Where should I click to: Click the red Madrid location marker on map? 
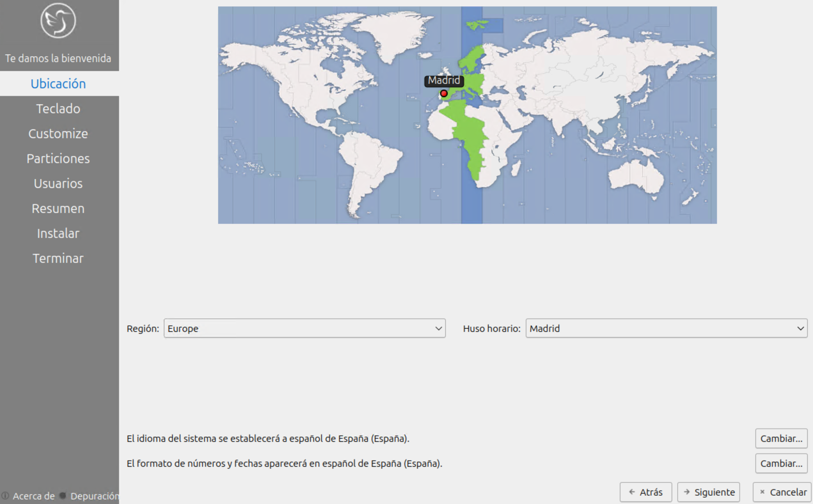coord(444,93)
